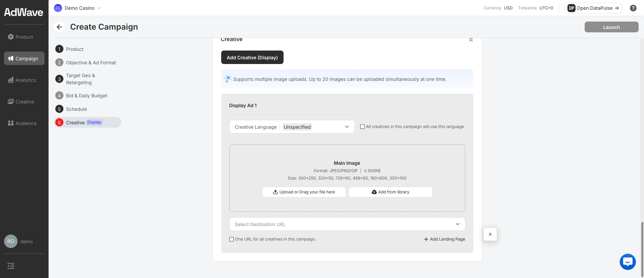644x278 pixels.
Task: Open the Select Destination URL dropdown
Action: [x=347, y=224]
